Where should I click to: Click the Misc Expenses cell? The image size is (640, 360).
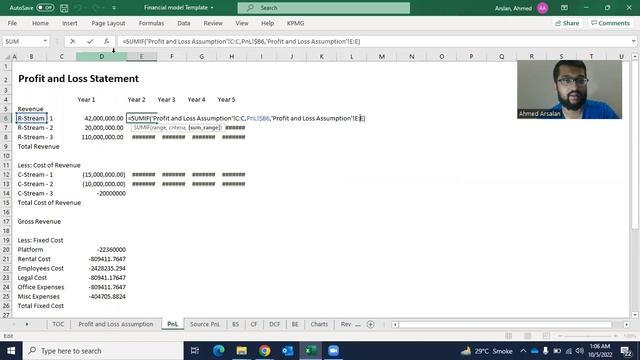pyautogui.click(x=38, y=297)
